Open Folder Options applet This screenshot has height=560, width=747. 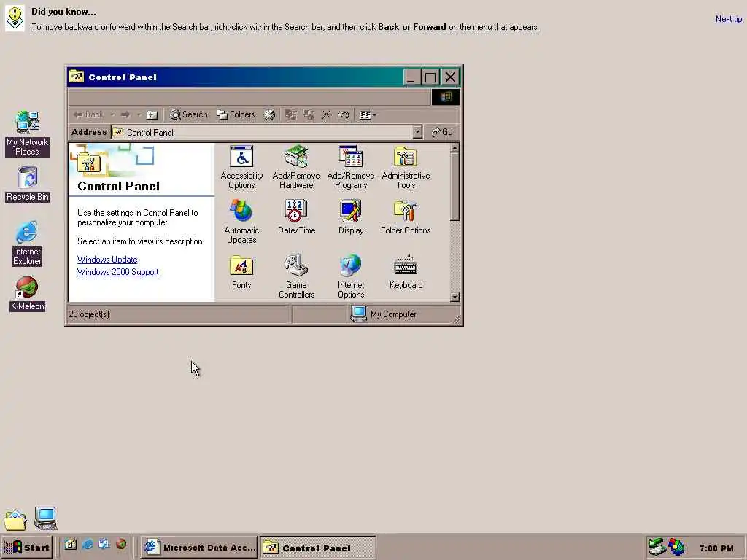click(406, 217)
